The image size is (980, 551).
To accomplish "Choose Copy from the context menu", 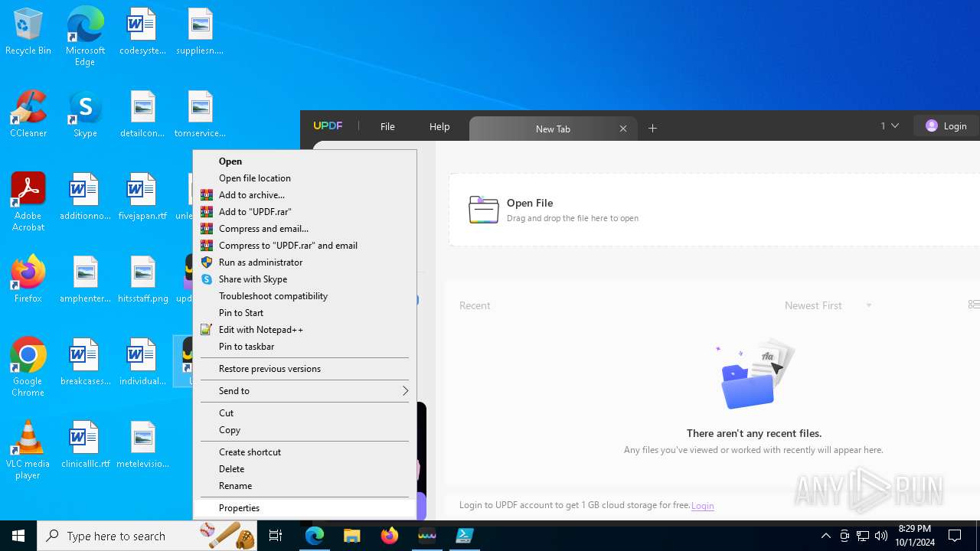I will point(305,430).
